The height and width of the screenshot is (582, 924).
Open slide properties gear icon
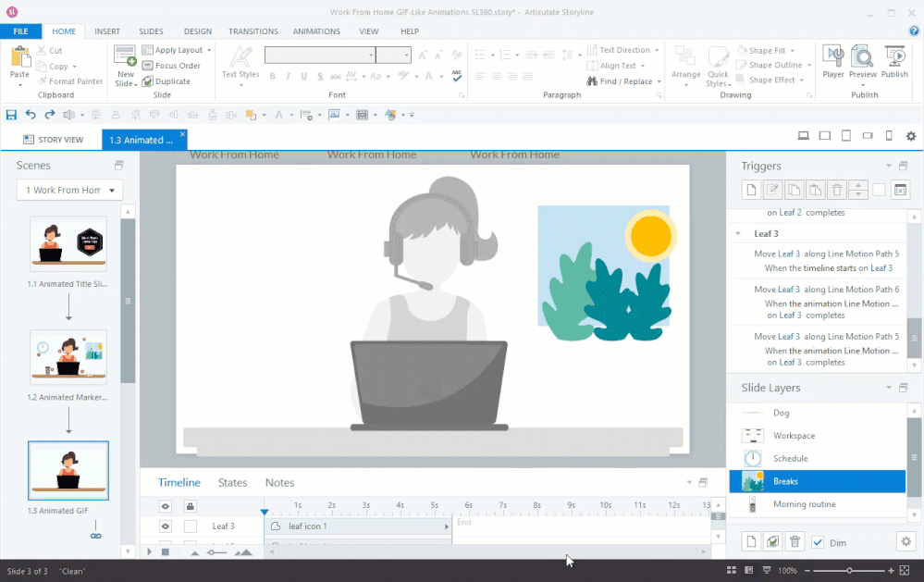(910, 136)
